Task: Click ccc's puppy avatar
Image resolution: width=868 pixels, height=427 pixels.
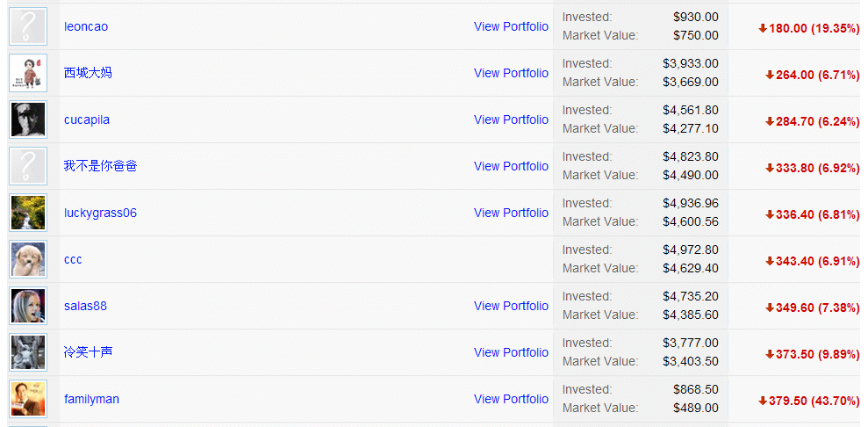Action: [28, 258]
